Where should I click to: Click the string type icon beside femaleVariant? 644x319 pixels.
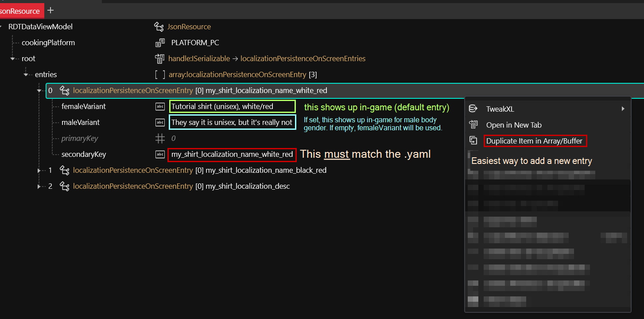(159, 107)
